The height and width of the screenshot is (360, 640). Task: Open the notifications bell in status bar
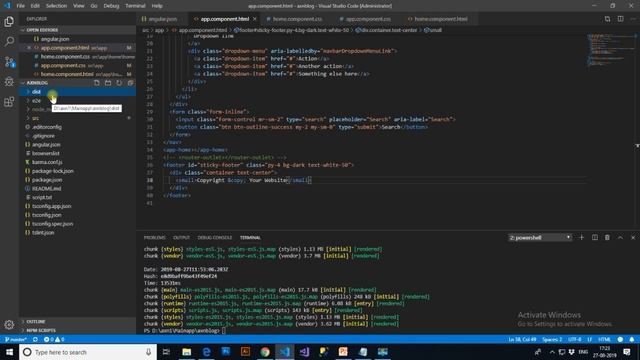632,340
